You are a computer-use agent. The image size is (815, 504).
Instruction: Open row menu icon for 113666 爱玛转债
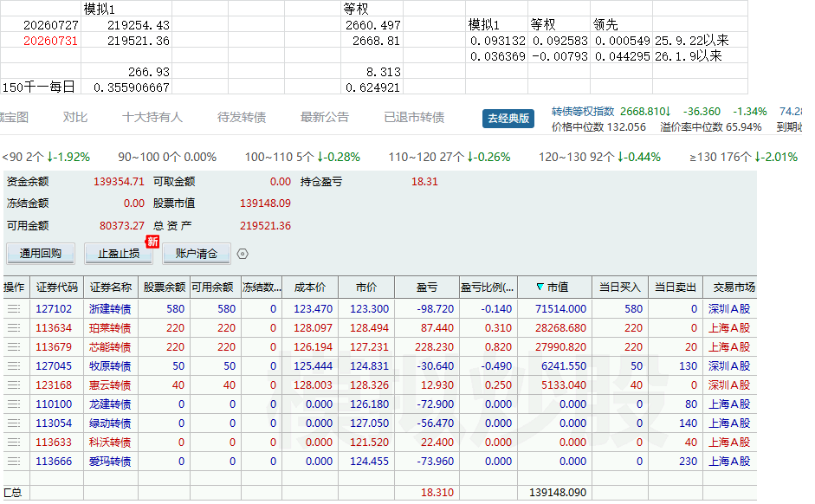pyautogui.click(x=14, y=462)
